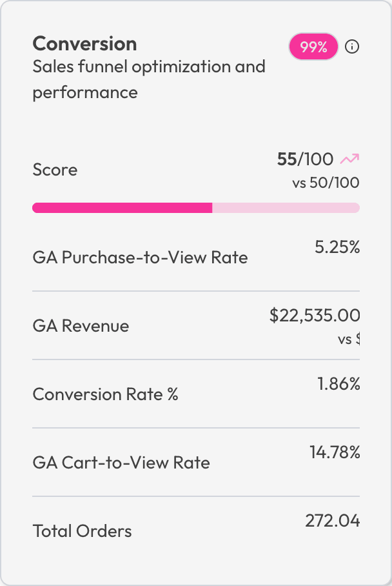Click the info icon beside the 99% badge

tap(353, 46)
